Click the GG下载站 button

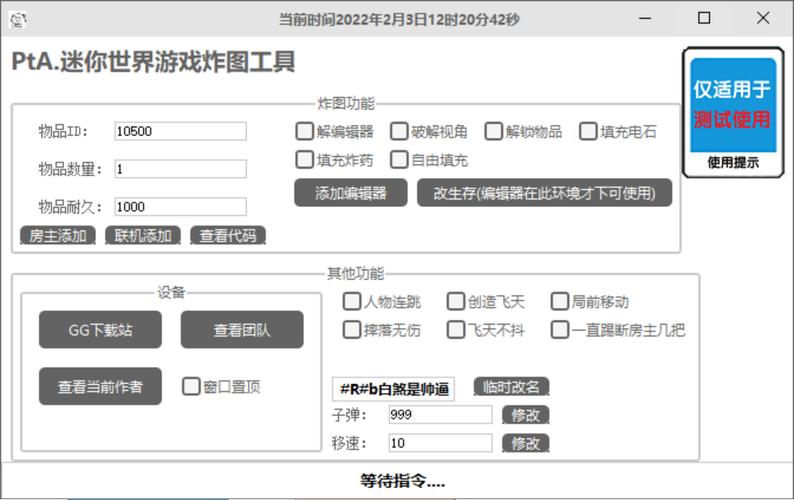(100, 330)
